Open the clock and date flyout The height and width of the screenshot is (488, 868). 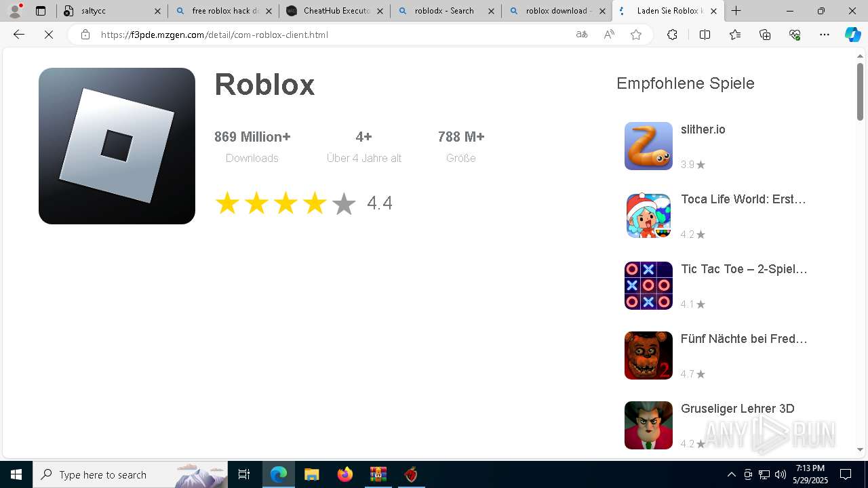(810, 474)
